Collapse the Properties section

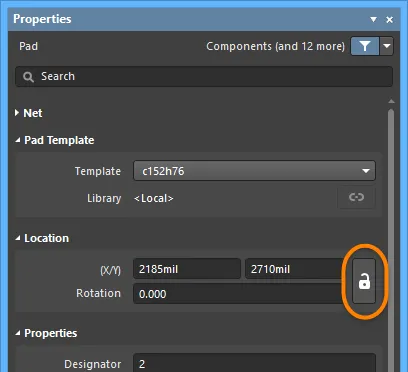pyautogui.click(x=17, y=333)
